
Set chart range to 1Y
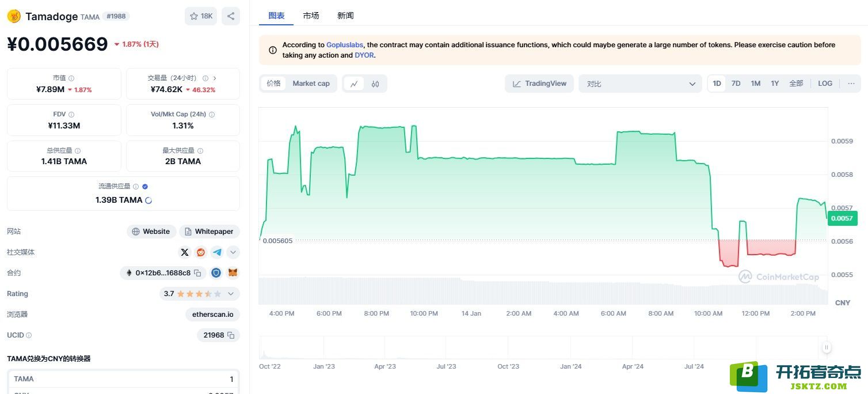[775, 84]
